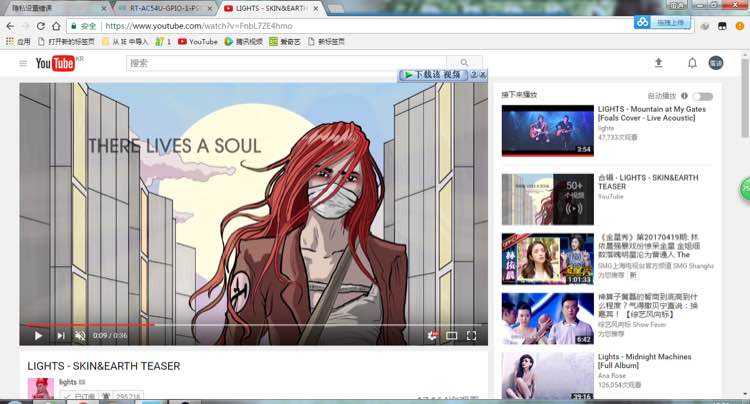Open the SKIN&EARTH TEASER mix playlist thumbnail
The image size is (750, 404).
pos(548,199)
